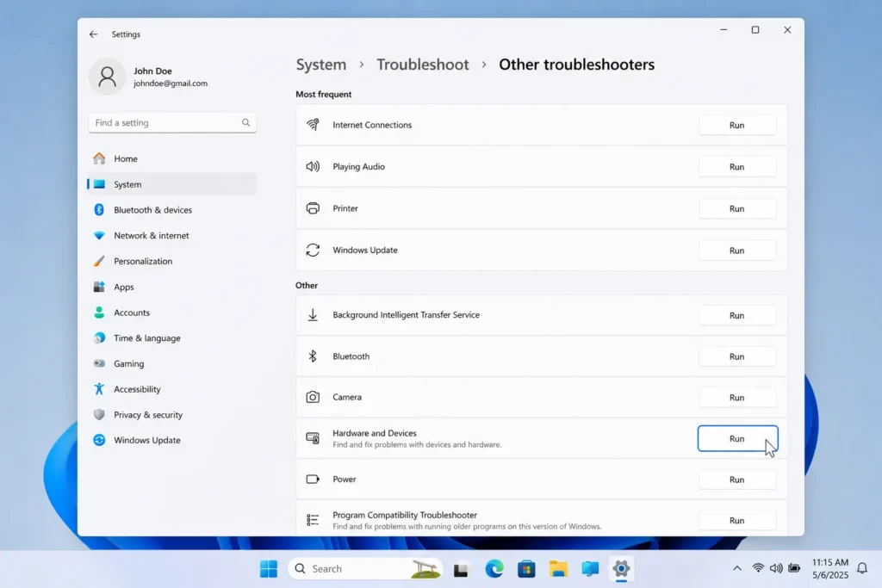Run the Playing Audio troubleshooter
882x588 pixels.
[x=737, y=166]
